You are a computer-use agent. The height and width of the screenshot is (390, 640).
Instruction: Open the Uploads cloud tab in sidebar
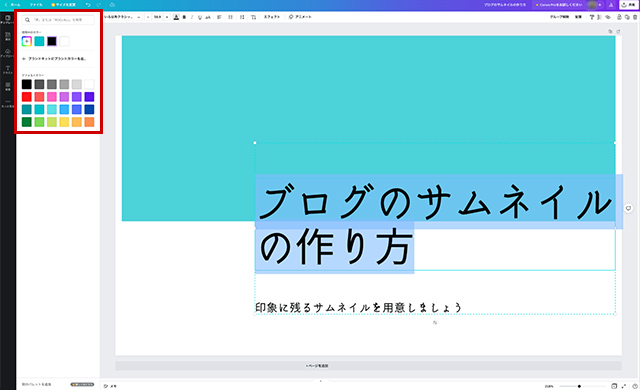tap(8, 53)
